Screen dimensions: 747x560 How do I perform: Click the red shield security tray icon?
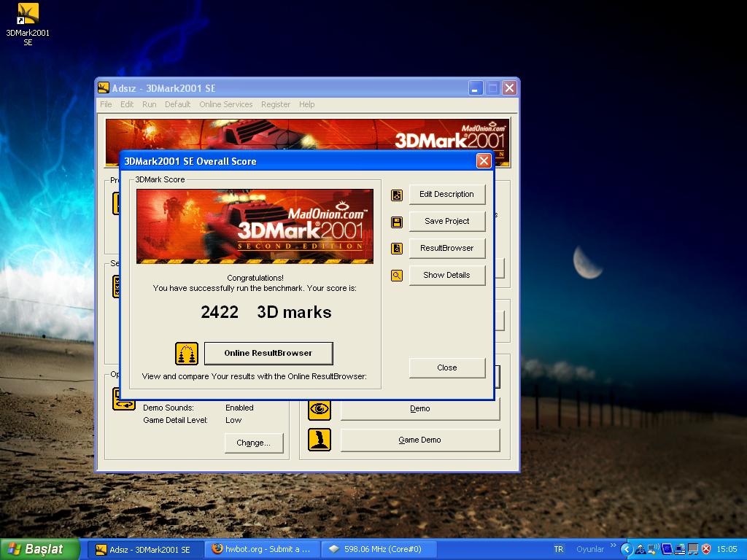pyautogui.click(x=706, y=549)
